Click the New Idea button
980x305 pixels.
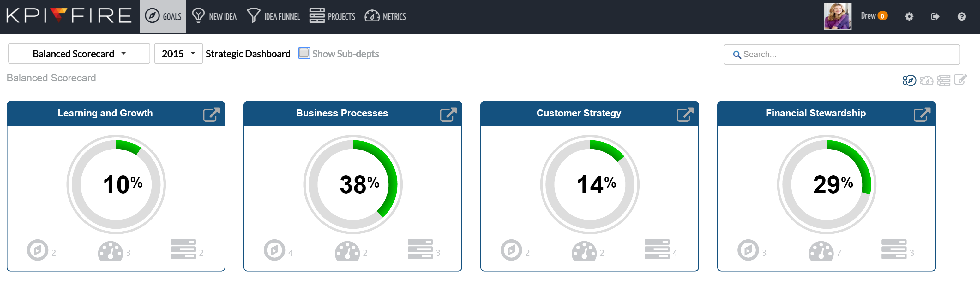(214, 17)
